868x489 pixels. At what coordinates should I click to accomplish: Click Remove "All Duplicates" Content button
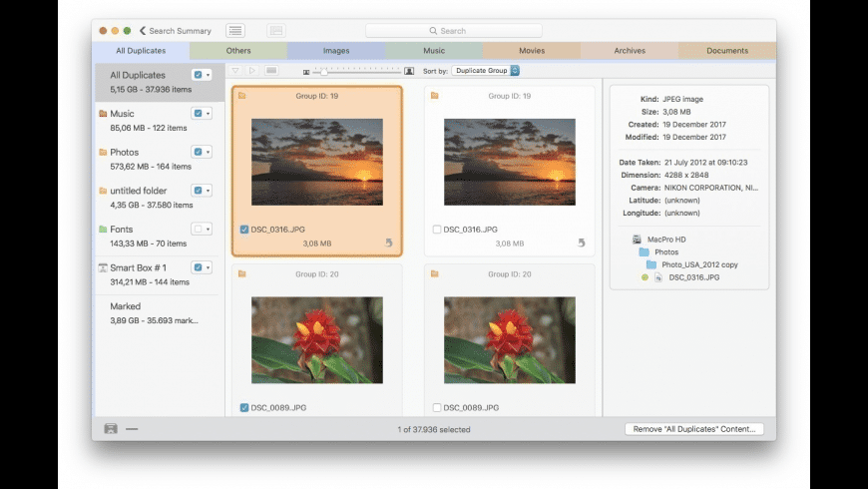pos(694,429)
